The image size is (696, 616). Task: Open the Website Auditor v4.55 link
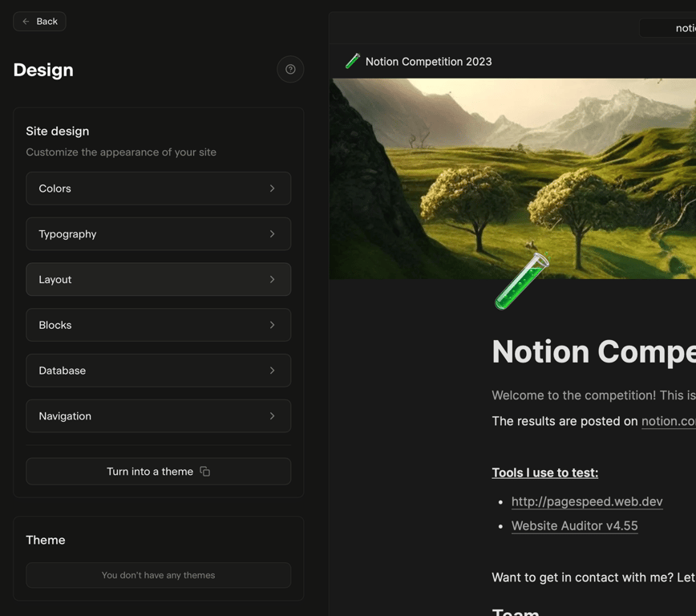pyautogui.click(x=574, y=526)
